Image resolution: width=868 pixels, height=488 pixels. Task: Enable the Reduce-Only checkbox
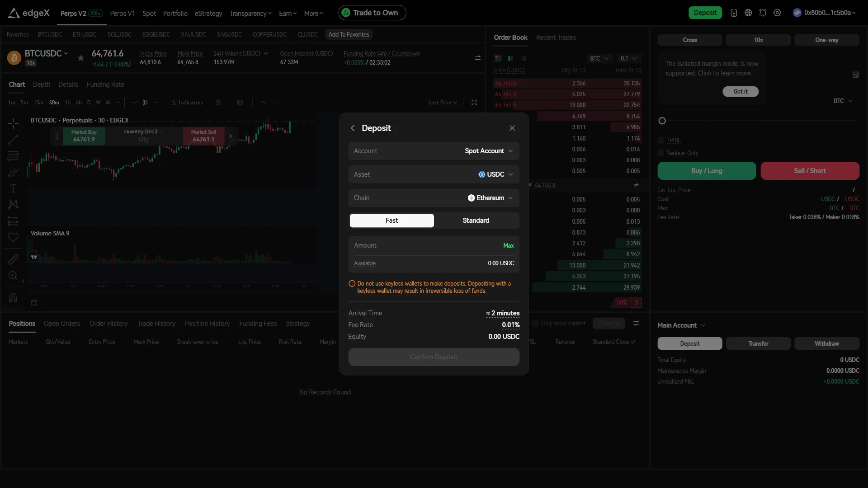[x=661, y=153]
